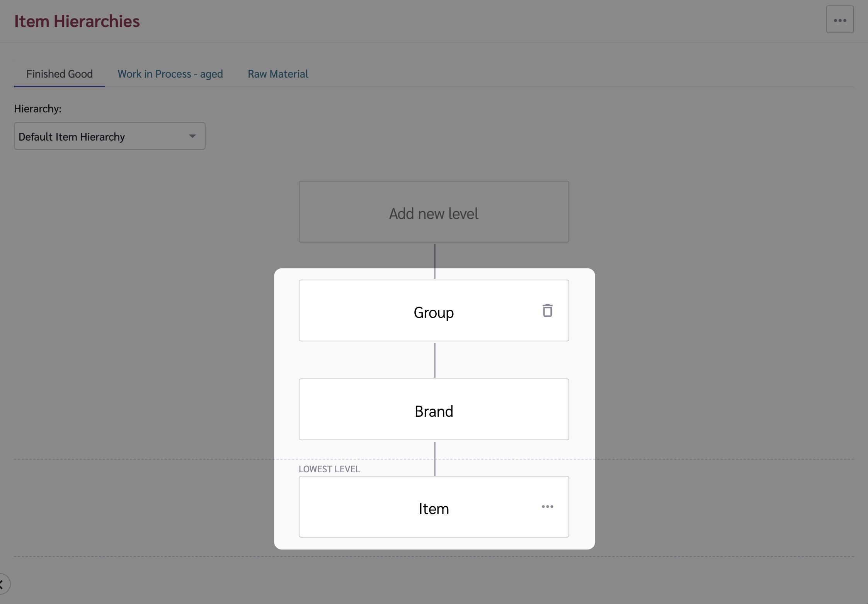868x604 pixels.
Task: Expand the Hierarchy dropdown arrow
Action: (192, 136)
